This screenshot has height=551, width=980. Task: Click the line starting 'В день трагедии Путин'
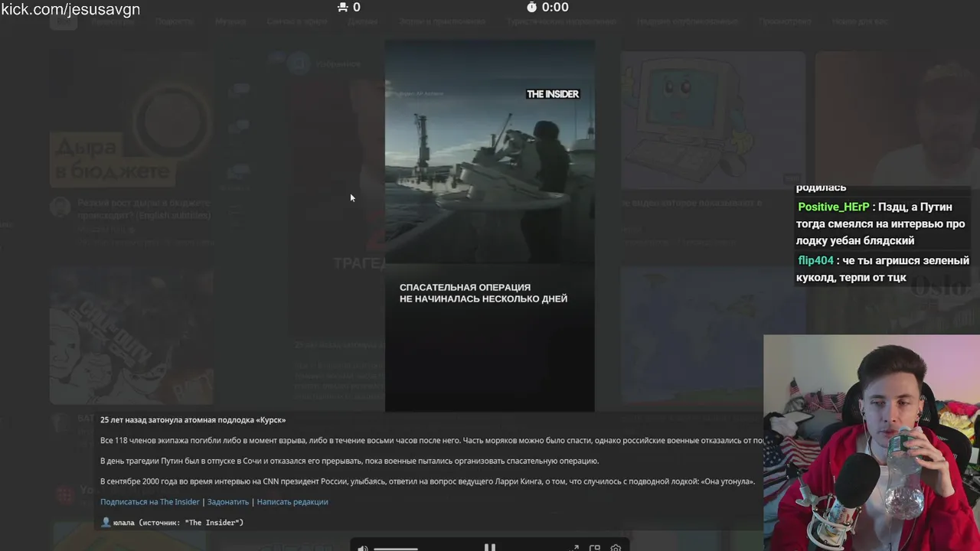point(349,461)
